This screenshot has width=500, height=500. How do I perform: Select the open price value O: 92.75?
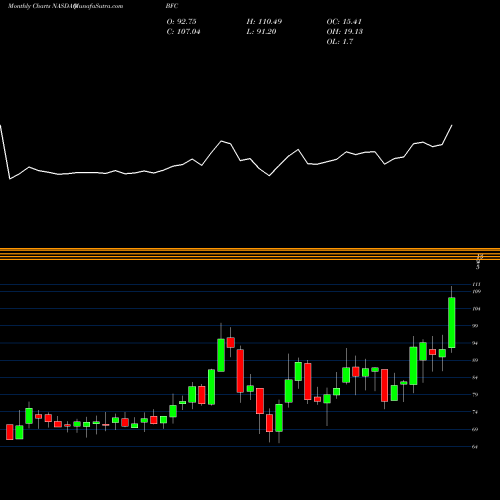(181, 22)
